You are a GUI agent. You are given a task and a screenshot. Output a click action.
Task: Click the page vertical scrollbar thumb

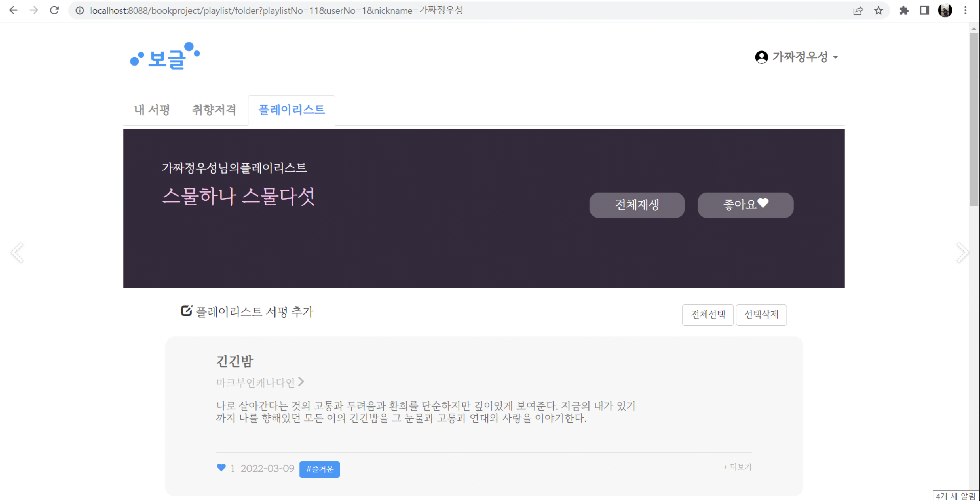[974, 119]
